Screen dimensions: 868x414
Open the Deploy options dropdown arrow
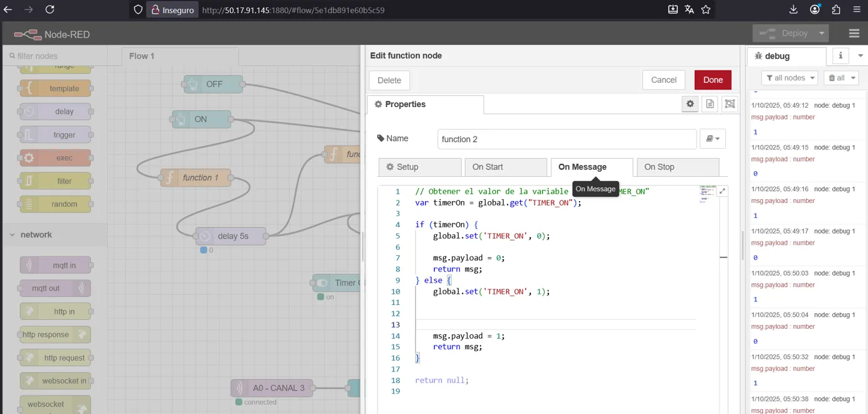[823, 34]
